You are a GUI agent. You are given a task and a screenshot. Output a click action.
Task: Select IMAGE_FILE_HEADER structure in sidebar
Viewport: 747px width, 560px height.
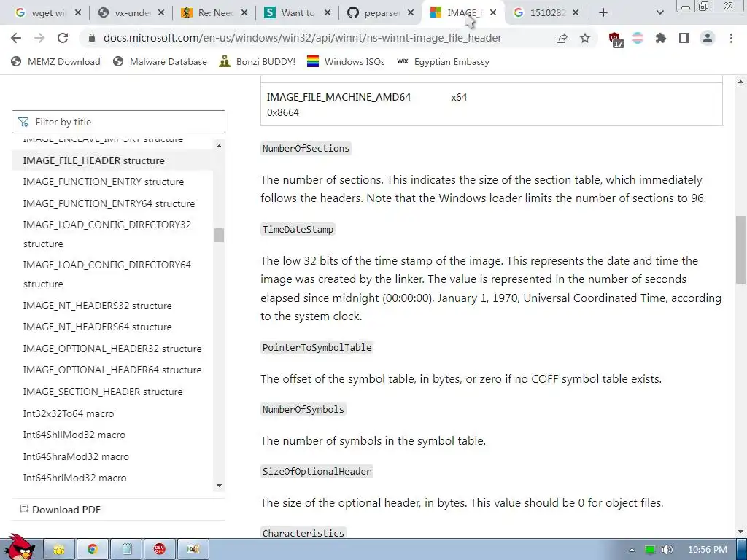tap(94, 160)
